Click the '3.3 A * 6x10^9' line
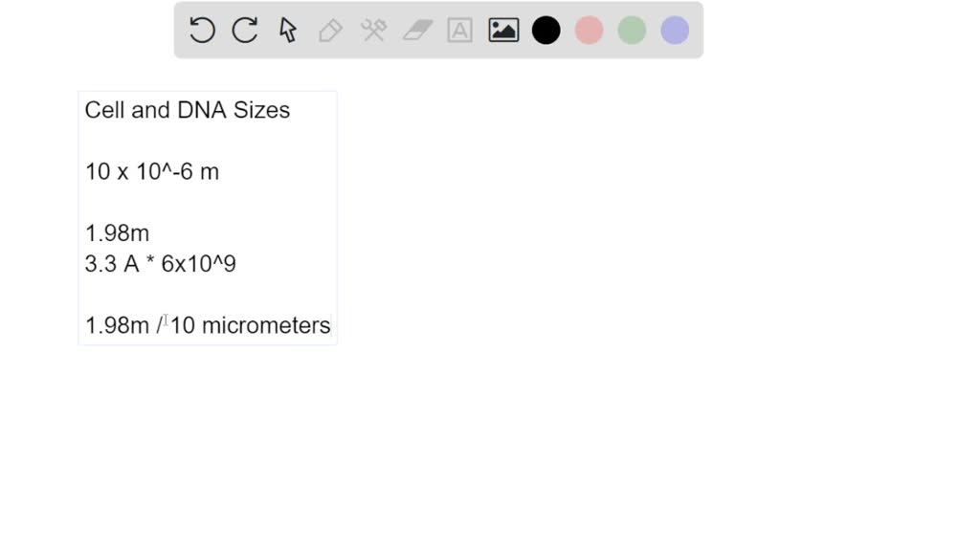The height and width of the screenshot is (551, 980). point(160,264)
